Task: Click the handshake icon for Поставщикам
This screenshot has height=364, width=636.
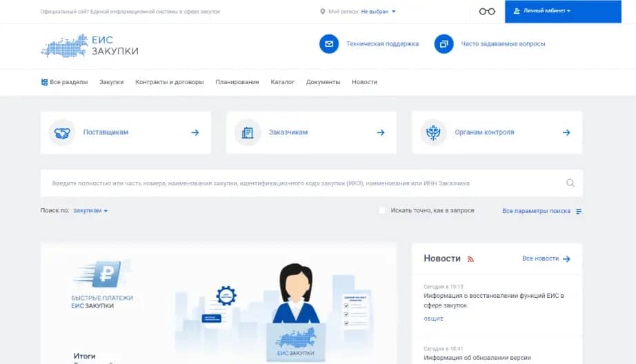Action: 62,132
